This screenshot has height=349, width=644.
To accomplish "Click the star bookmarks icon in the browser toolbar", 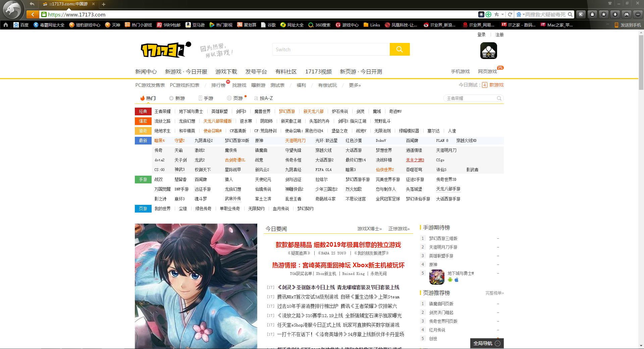I will [604, 14].
